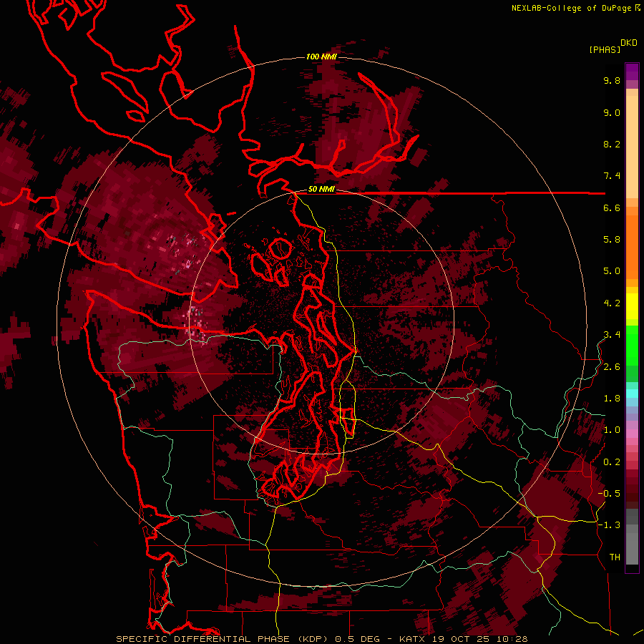644x644 pixels.
Task: Select the 5.0 value on the scale
Action: (x=612, y=271)
